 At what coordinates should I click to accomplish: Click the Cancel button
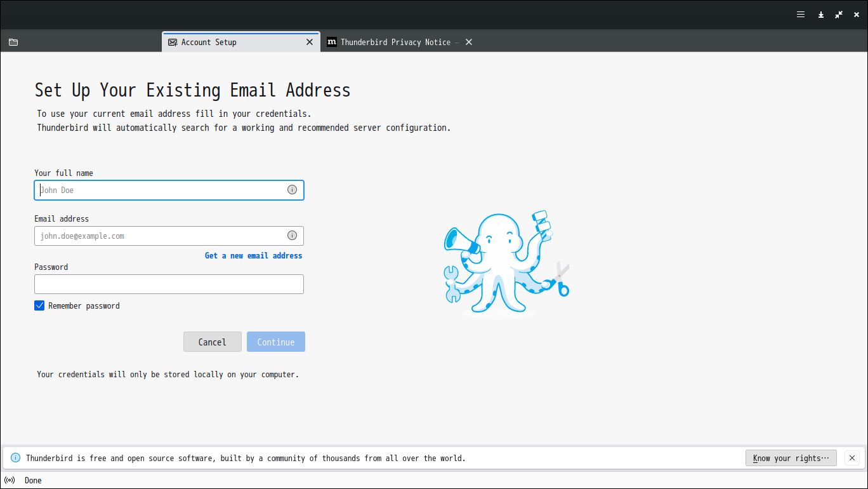click(x=213, y=342)
